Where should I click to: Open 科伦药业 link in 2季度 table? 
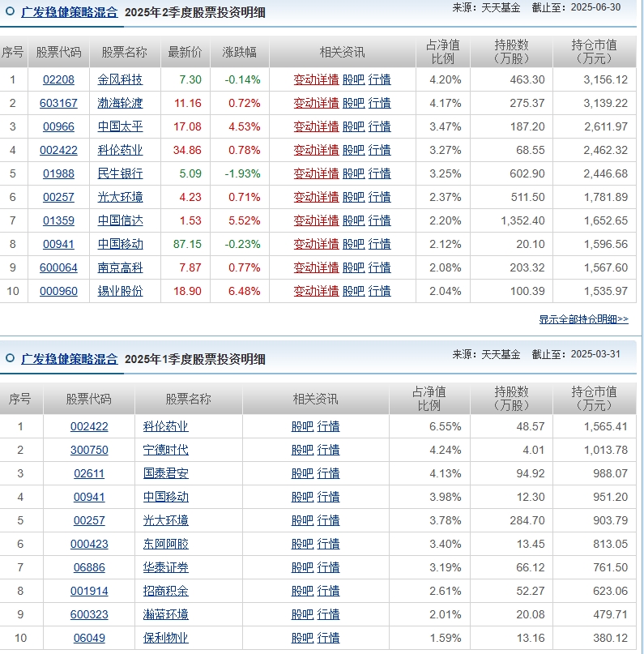[120, 150]
